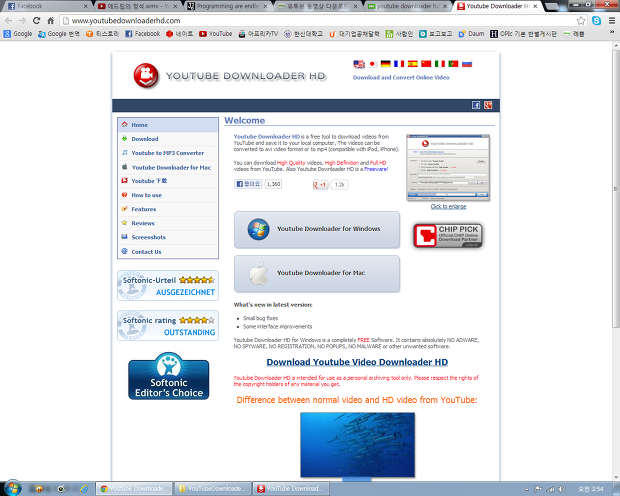Image resolution: width=620 pixels, height=496 pixels.
Task: Open the YouTube bookmark
Action: pos(215,34)
